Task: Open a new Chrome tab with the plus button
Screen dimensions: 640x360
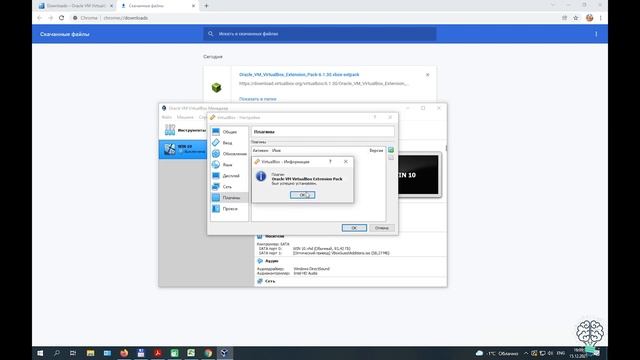Action: (206, 6)
